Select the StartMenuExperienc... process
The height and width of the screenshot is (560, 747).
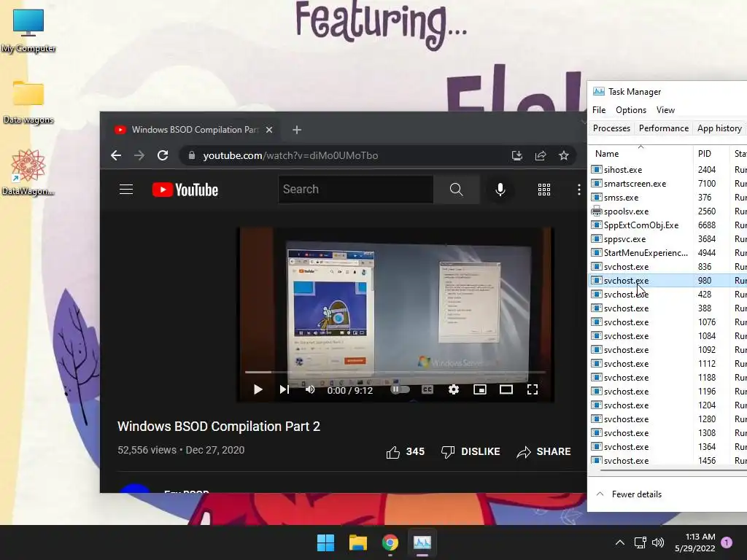coord(668,252)
